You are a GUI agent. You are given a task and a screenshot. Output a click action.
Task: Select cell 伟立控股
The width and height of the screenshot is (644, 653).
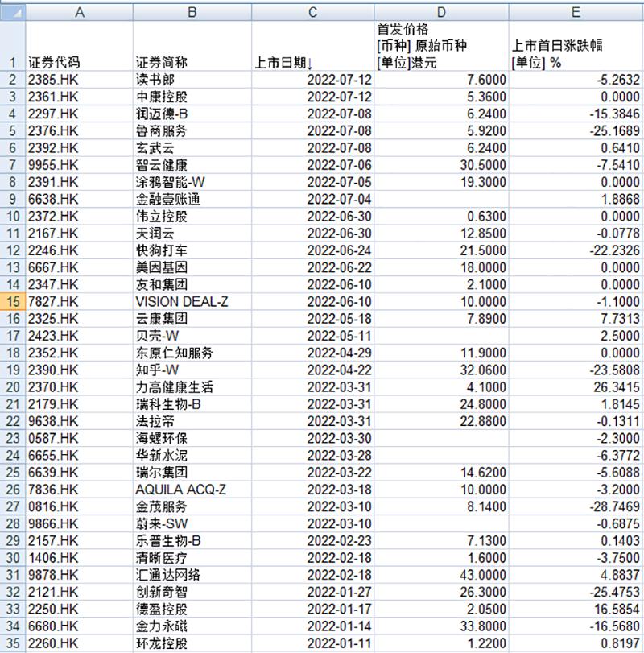(192, 216)
